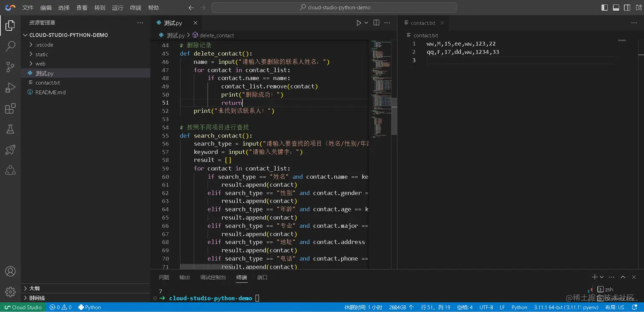Open the Source Control view
Viewport: 644px width, 312px height.
click(x=10, y=66)
